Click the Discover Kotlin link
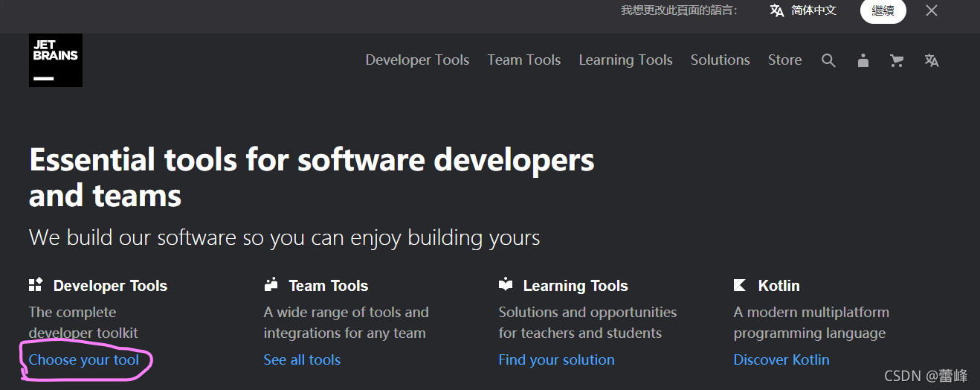The height and width of the screenshot is (390, 980). click(x=781, y=360)
